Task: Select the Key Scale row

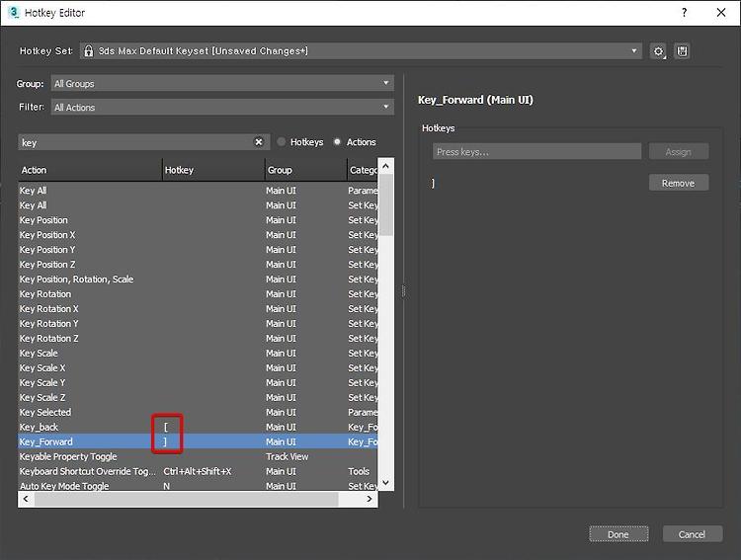Action: pos(198,353)
